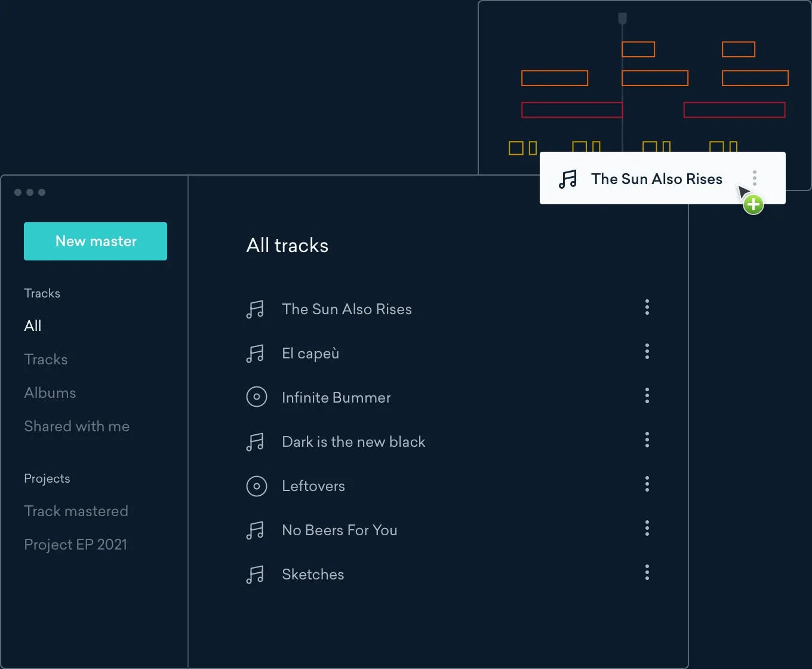Expand more options for Sketches track

(647, 572)
